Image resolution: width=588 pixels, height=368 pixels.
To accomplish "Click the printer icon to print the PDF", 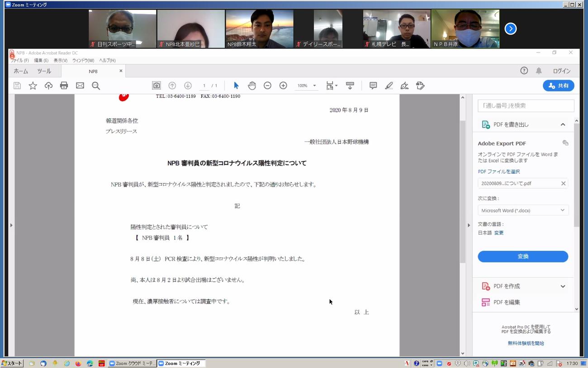I will [64, 86].
